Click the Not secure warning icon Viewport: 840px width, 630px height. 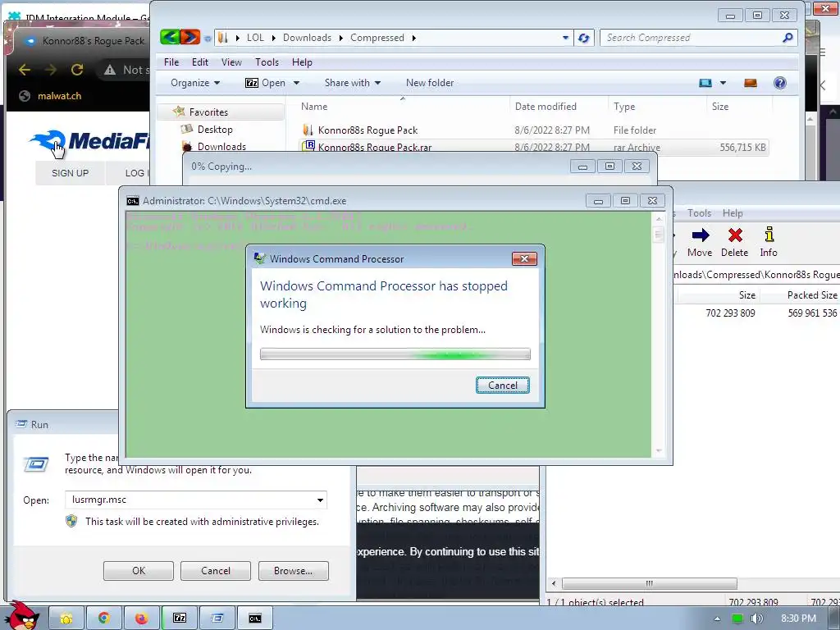[x=110, y=70]
